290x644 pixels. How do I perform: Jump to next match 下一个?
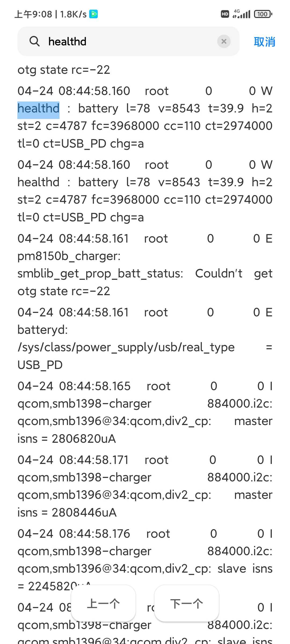(187, 603)
